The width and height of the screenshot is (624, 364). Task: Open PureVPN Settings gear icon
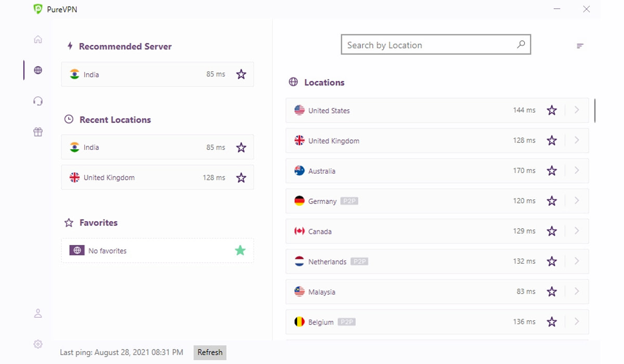37,344
